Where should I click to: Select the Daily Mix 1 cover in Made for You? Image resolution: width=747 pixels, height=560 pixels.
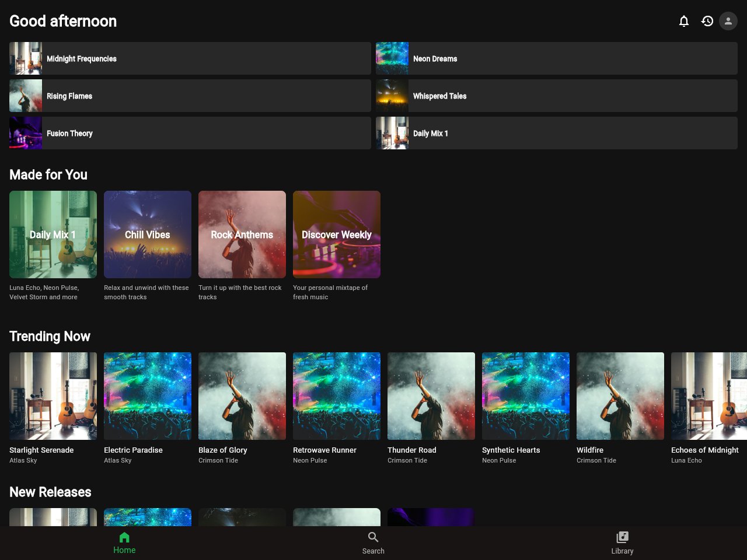pos(53,235)
